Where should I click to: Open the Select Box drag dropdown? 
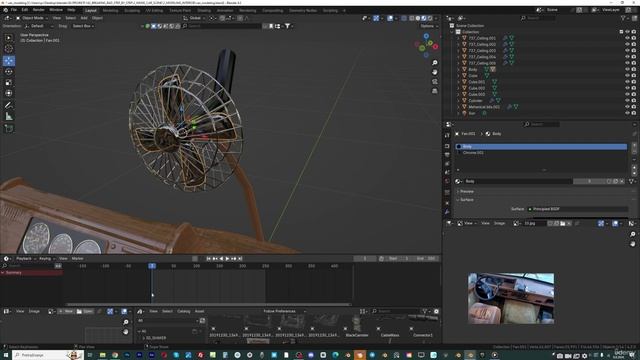tap(83, 26)
